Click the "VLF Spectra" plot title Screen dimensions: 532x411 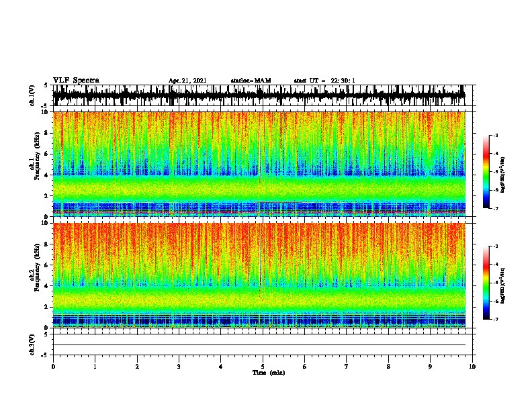(x=76, y=80)
